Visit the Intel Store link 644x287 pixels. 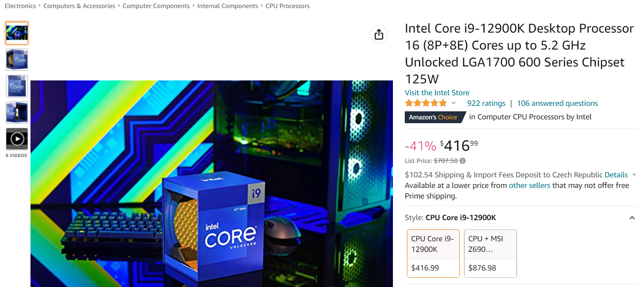[437, 93]
